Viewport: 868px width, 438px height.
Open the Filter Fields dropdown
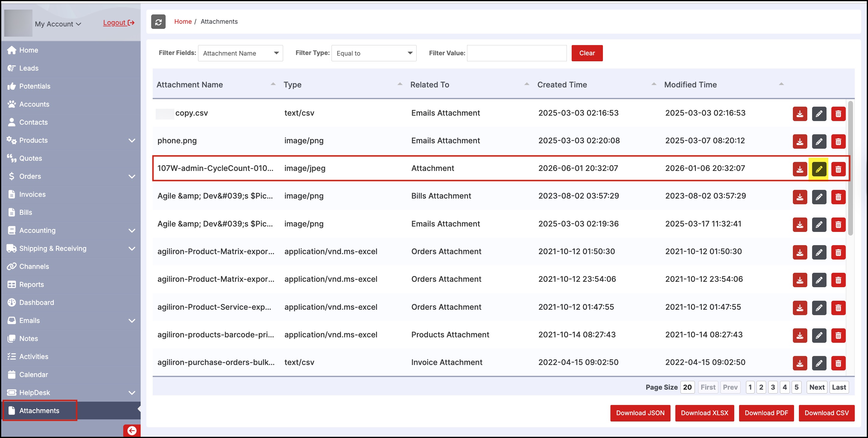click(x=240, y=53)
